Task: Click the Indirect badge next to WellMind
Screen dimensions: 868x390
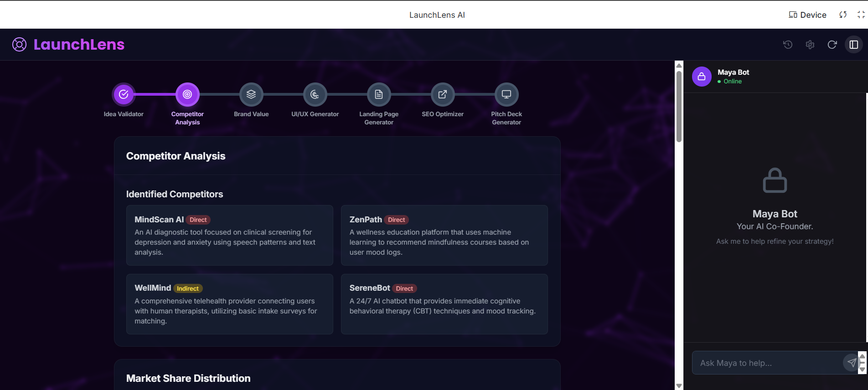Action: (188, 288)
